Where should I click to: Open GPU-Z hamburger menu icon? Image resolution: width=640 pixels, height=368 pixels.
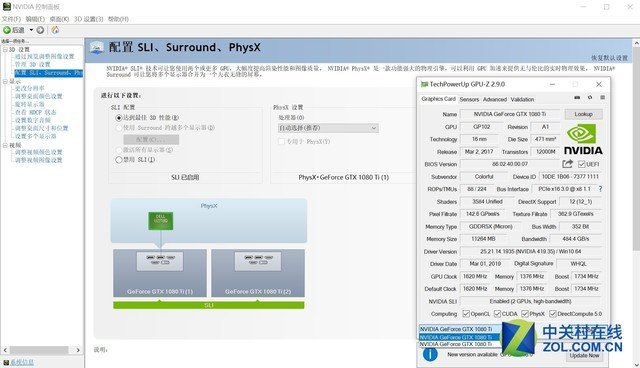[x=602, y=98]
